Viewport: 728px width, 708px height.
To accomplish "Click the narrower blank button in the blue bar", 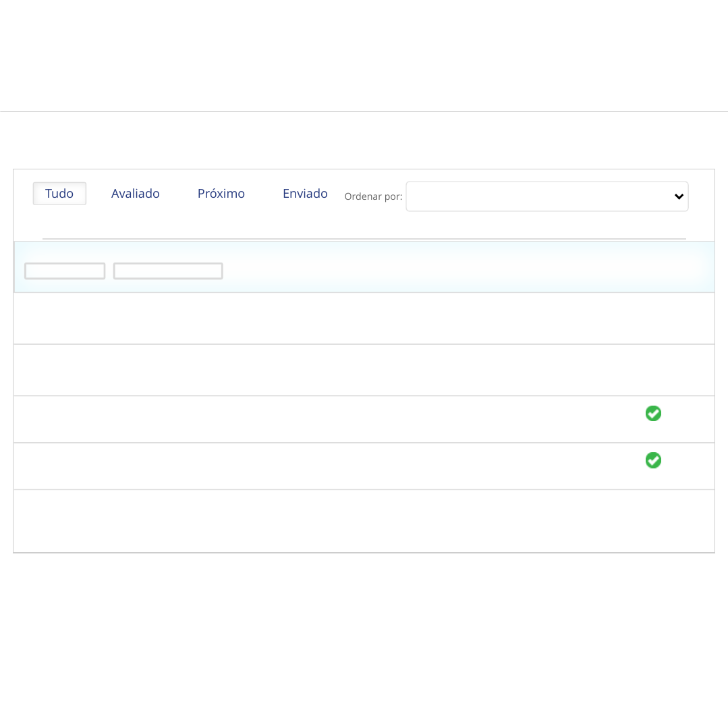I will (x=65, y=271).
